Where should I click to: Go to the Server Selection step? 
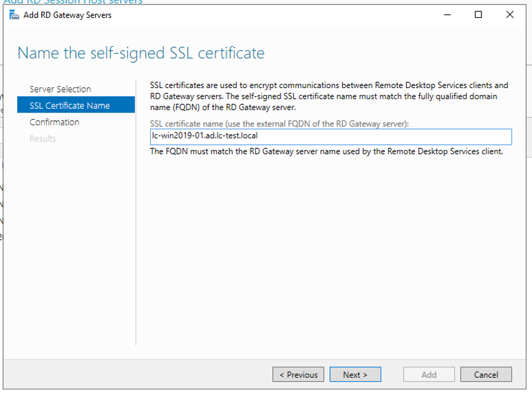coord(60,89)
